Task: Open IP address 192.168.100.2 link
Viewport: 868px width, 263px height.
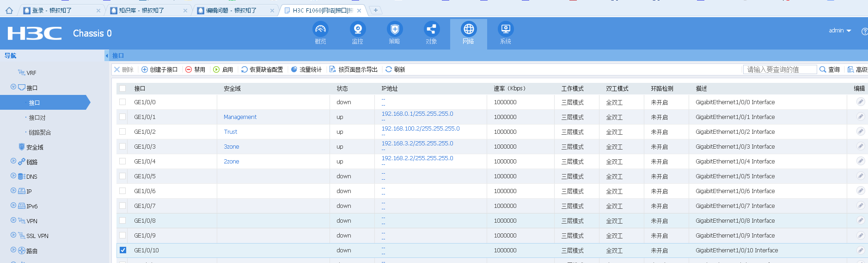Action: (x=420, y=129)
